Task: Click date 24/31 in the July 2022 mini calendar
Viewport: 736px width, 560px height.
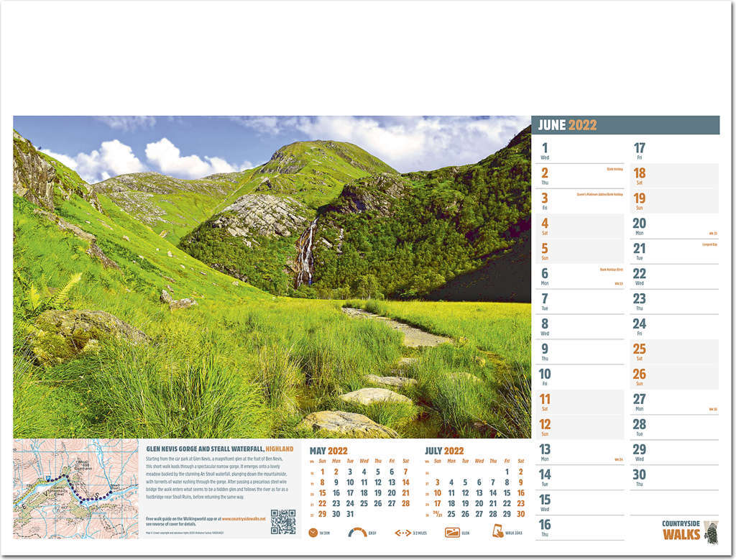Action: point(438,513)
